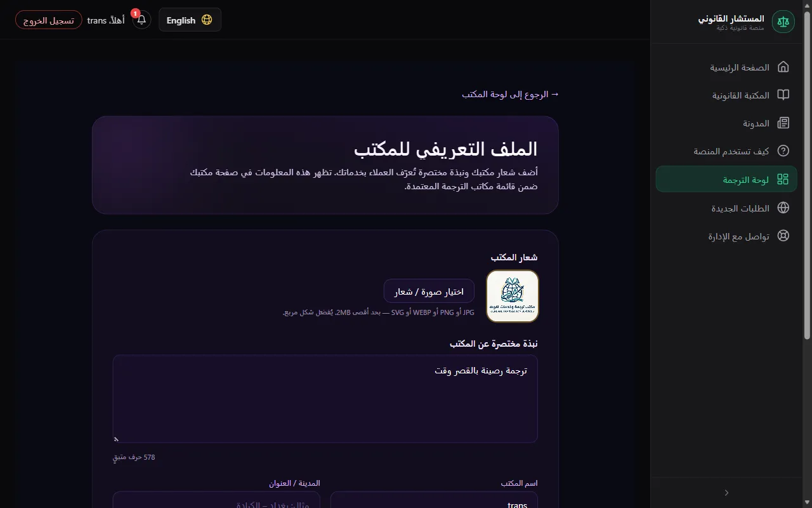The image size is (812, 508).
Task: Click the globe icon beside English
Action: (207, 20)
